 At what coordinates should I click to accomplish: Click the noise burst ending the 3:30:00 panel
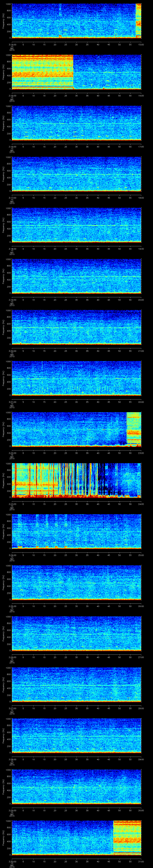(x=127, y=837)
